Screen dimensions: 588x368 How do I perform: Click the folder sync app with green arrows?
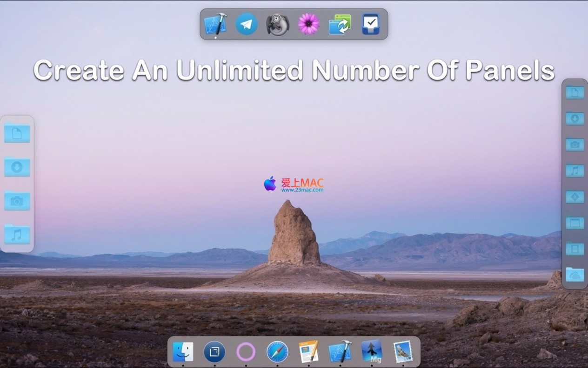tap(340, 24)
